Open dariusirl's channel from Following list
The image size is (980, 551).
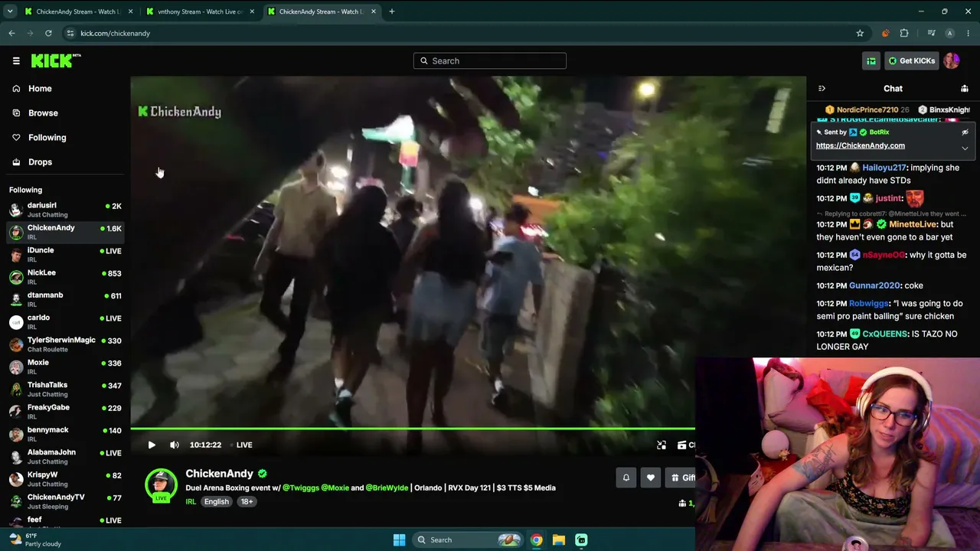click(65, 209)
